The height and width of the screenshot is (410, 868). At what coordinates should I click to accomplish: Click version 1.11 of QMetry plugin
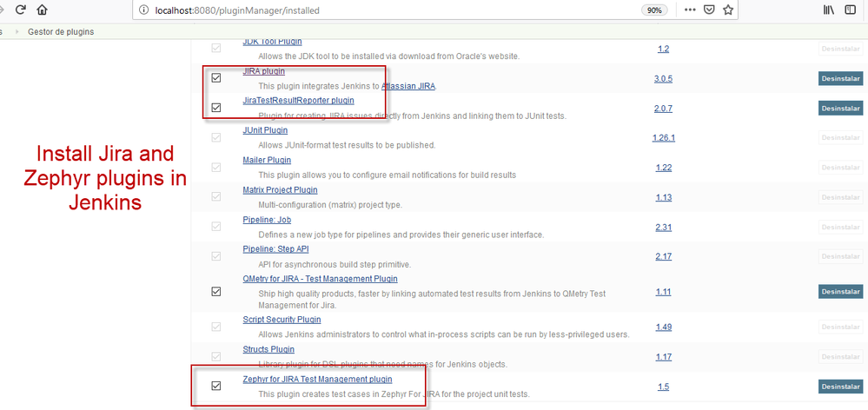click(663, 292)
